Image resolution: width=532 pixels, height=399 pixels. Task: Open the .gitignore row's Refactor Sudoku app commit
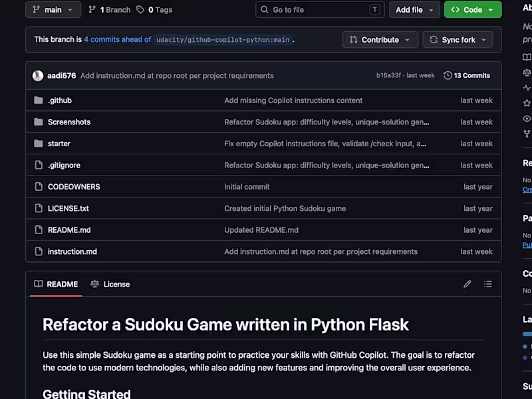tap(327, 165)
